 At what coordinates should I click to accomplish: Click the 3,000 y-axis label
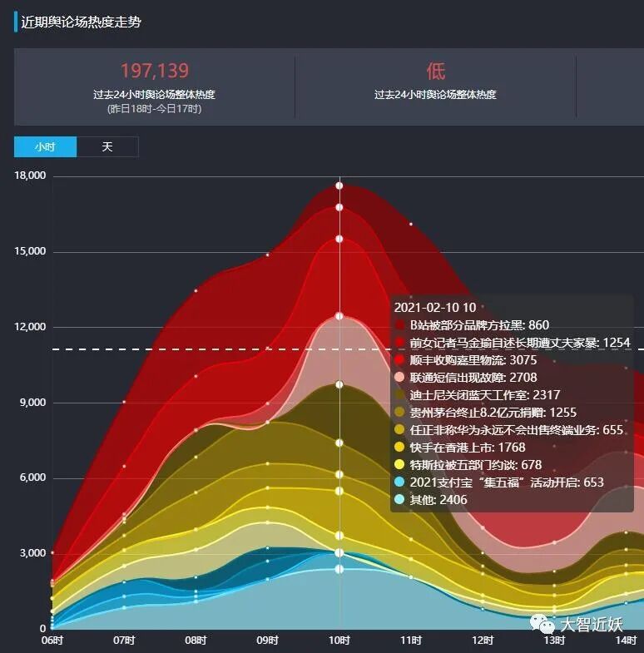tap(33, 553)
